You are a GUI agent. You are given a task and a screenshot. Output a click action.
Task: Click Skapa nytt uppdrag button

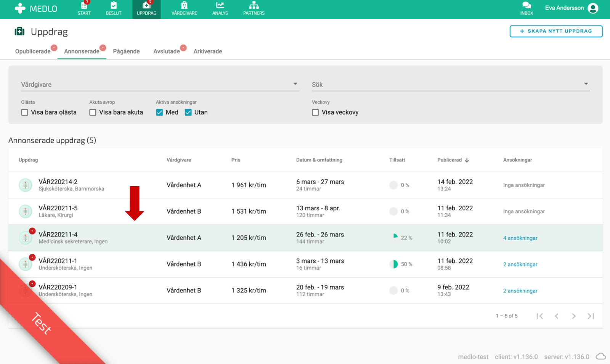coord(556,31)
